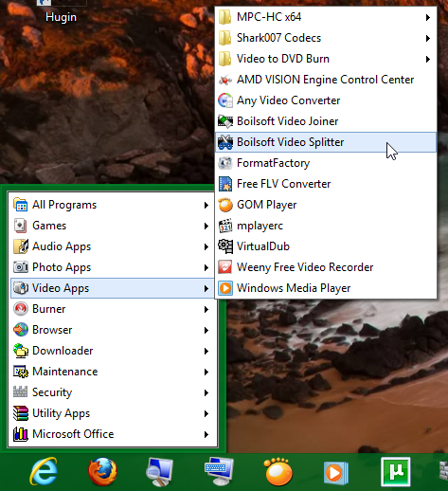
Task: Click the Boilsoft Video Joiner icon
Action: point(225,121)
